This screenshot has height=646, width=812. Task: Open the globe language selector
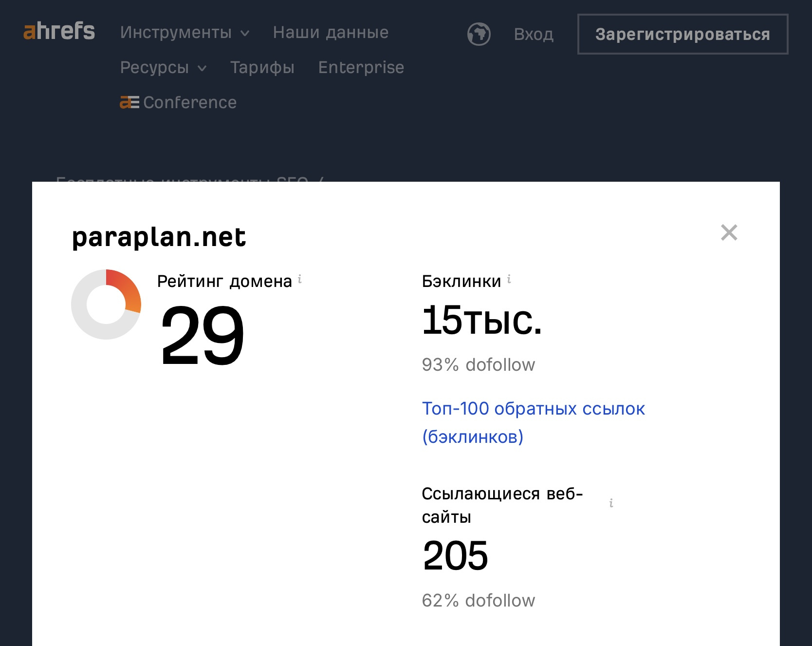coord(479,34)
